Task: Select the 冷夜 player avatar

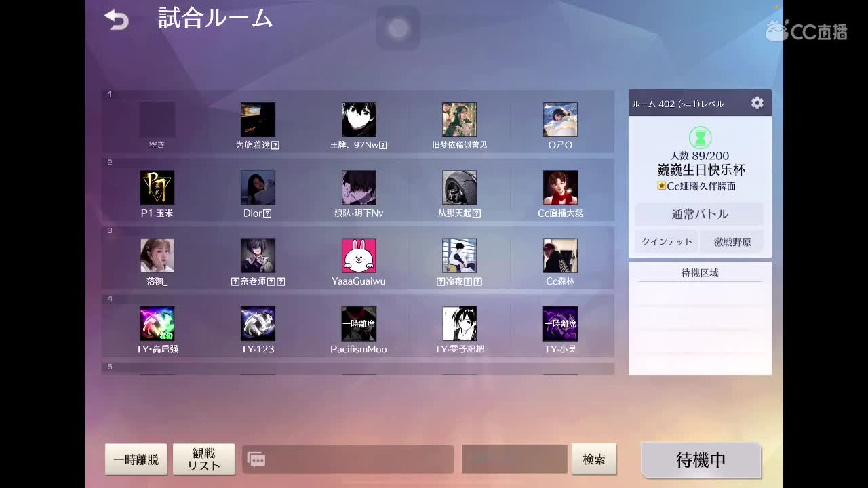Action: point(460,256)
